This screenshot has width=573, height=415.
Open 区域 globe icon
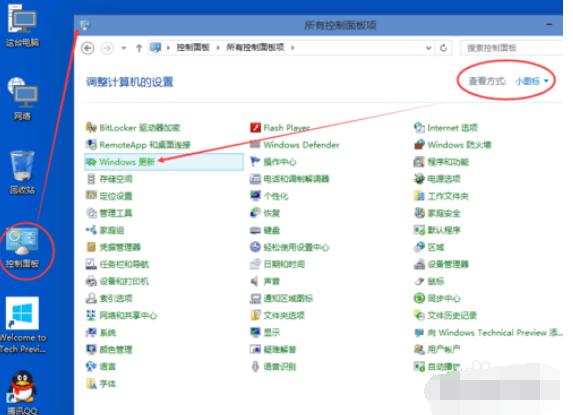tap(419, 247)
